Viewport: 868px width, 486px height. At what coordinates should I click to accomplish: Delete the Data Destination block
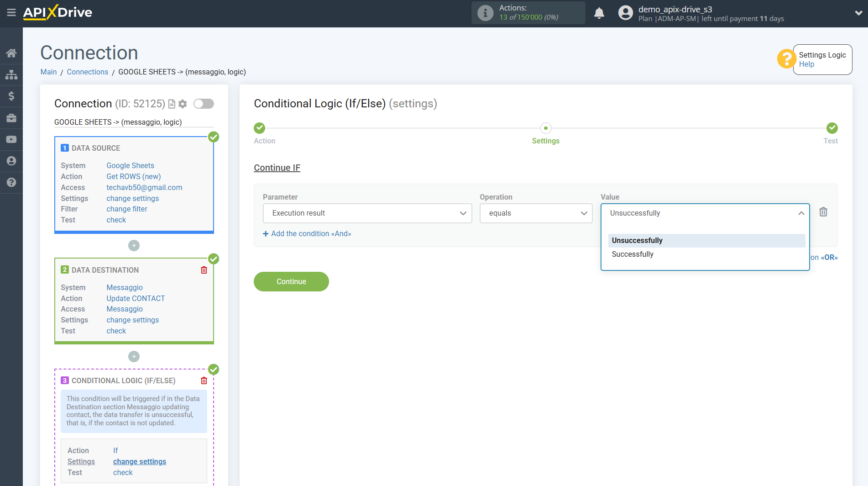tap(204, 270)
